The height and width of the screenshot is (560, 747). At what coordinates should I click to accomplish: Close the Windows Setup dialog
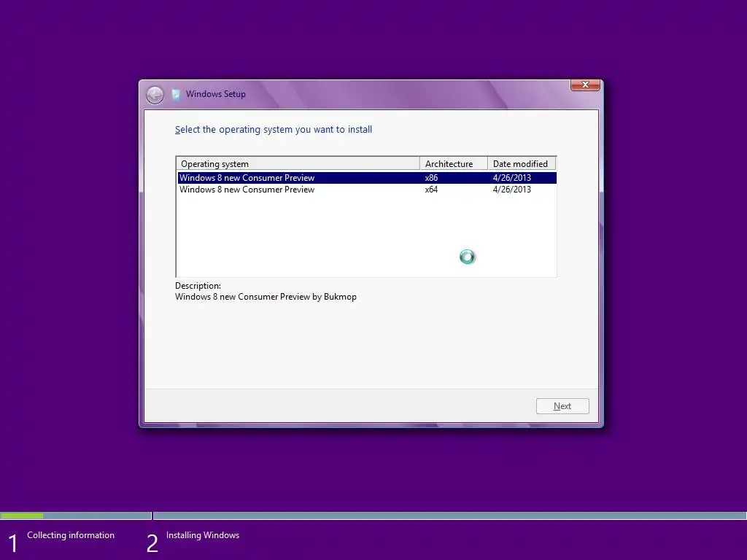pos(585,85)
